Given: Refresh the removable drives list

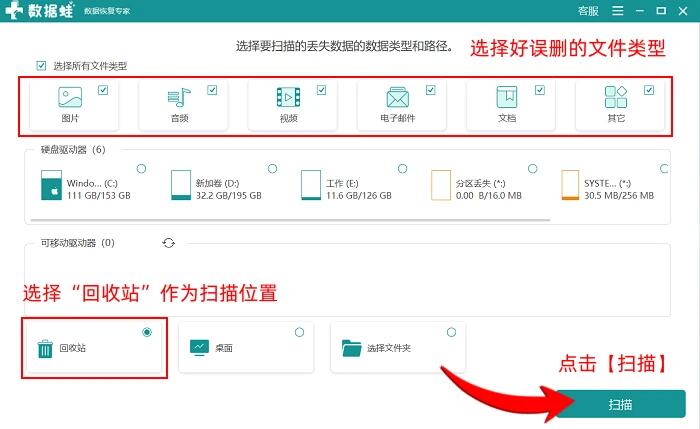Looking at the screenshot, I should click(x=170, y=243).
